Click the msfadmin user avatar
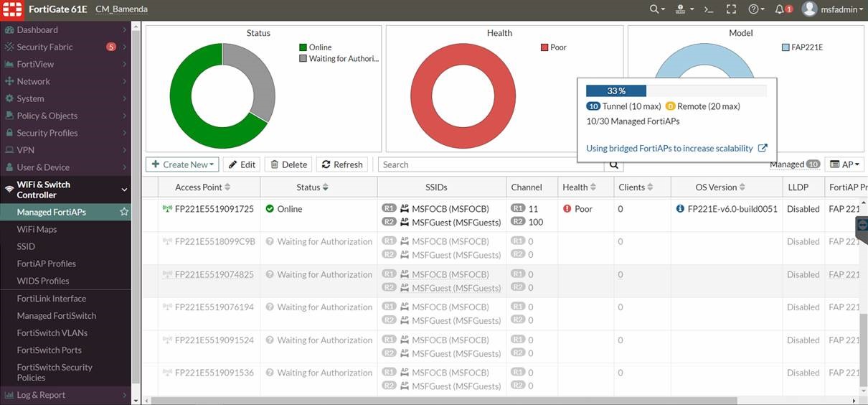 (x=809, y=9)
